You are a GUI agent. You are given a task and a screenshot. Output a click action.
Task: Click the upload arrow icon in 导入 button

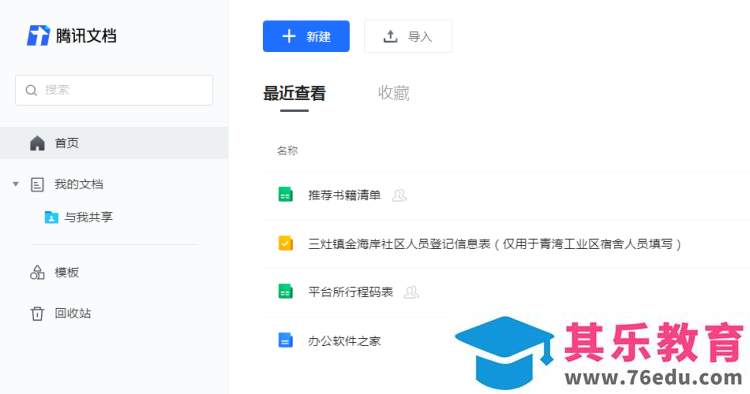[390, 36]
